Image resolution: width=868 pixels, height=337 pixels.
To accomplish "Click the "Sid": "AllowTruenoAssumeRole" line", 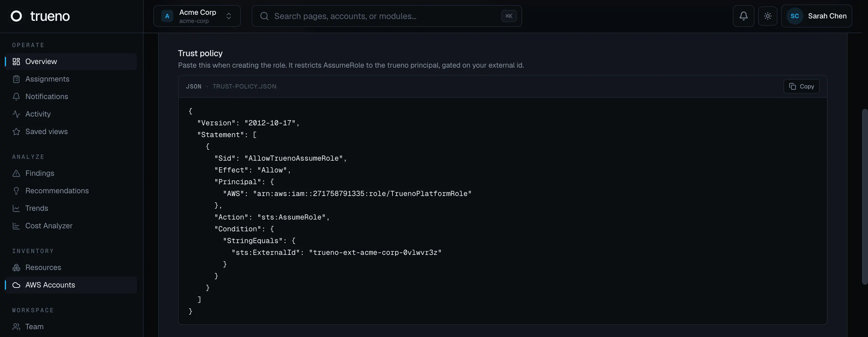I will [281, 159].
